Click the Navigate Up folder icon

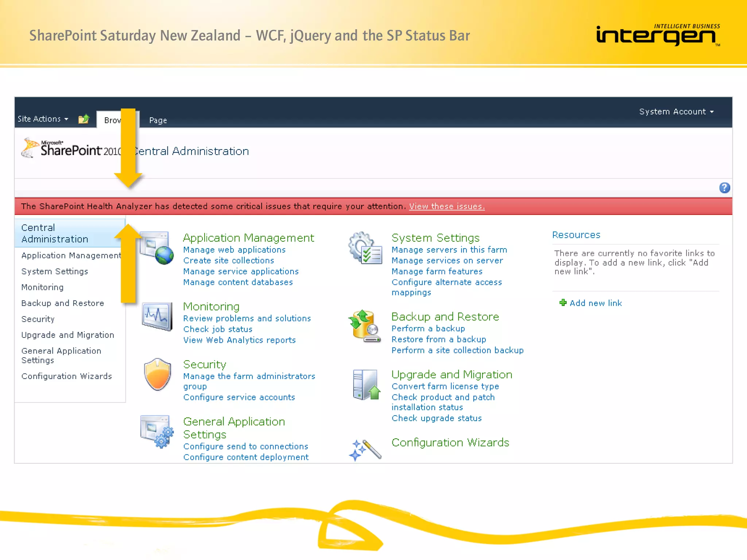(x=84, y=119)
